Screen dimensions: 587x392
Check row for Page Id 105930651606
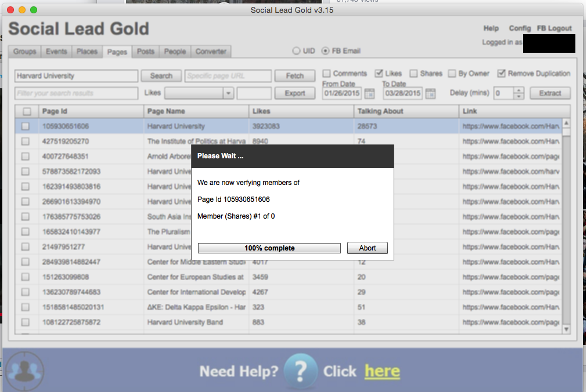pos(25,126)
